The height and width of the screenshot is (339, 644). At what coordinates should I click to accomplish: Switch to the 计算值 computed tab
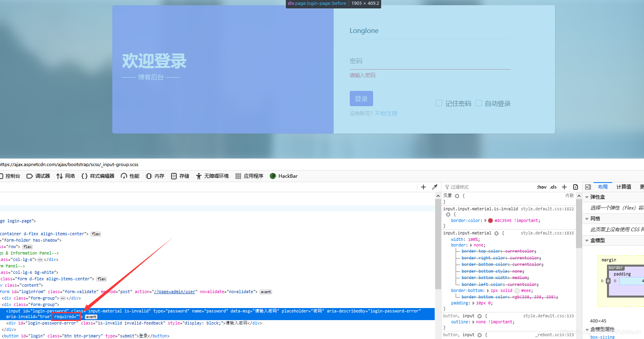624,187
